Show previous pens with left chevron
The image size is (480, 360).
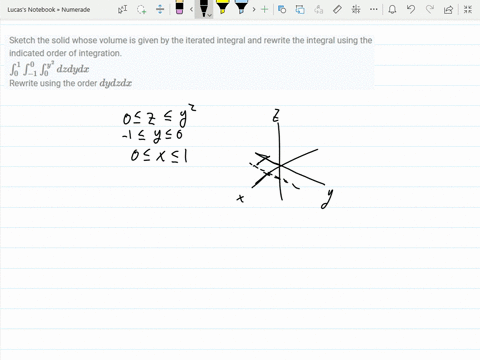[x=191, y=9]
